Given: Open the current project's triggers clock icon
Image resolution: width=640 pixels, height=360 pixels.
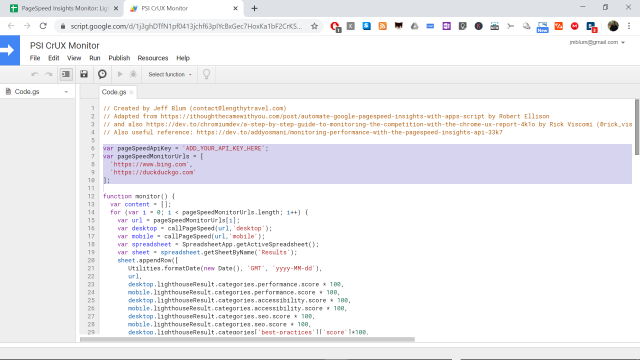Looking at the screenshot, I should coord(102,74).
